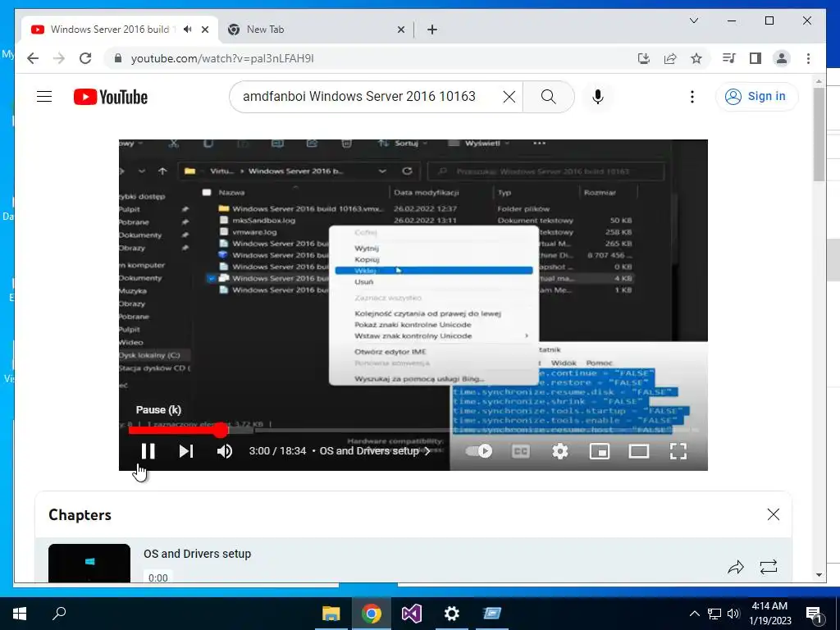Open the taskbar volume control
Image resolution: width=840 pixels, height=630 pixels.
[x=733, y=614]
